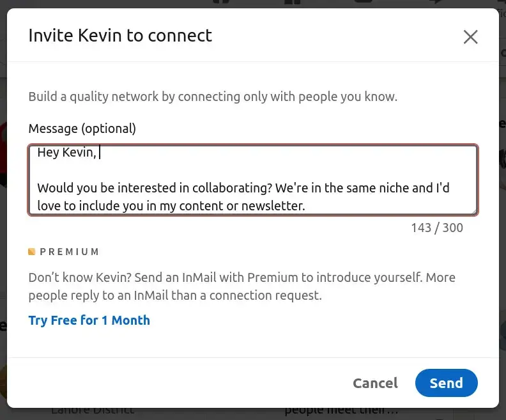Place cursor after 'newsletter.' in message
Viewport: 506px width, 420px height.
click(x=305, y=206)
